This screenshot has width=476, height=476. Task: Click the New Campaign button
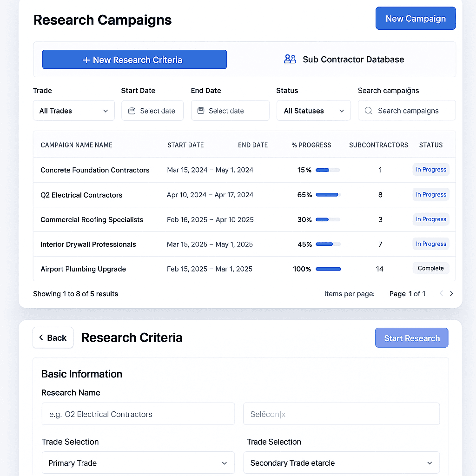(415, 18)
